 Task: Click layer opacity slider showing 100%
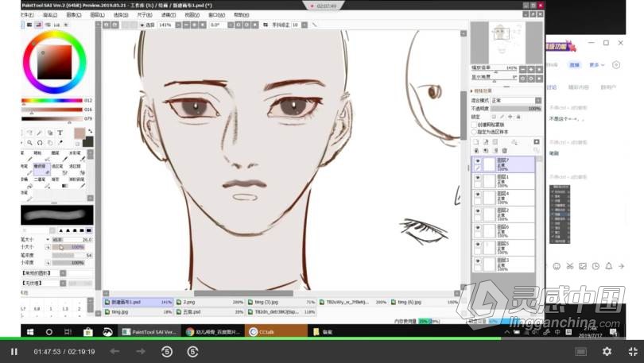[x=516, y=109]
